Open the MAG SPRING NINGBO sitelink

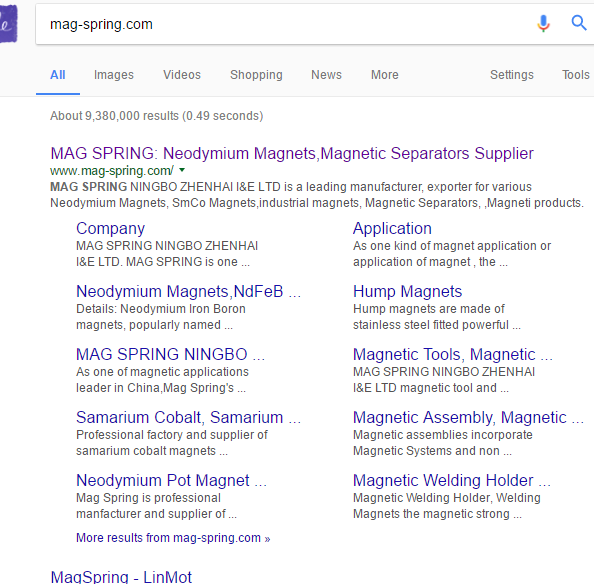170,354
